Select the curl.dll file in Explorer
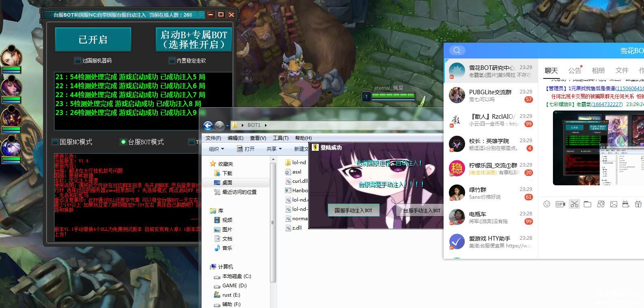Viewport: 644px width, 308px height. tap(297, 181)
